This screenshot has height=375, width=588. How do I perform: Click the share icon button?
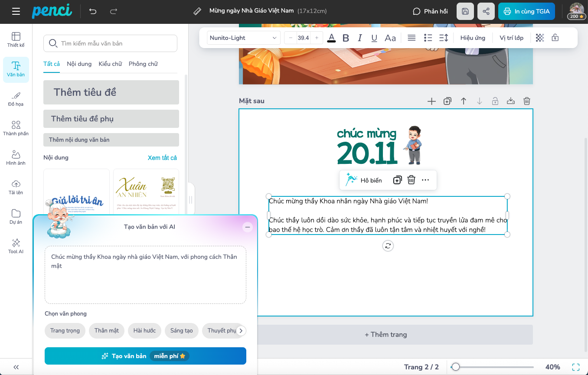[x=486, y=11]
